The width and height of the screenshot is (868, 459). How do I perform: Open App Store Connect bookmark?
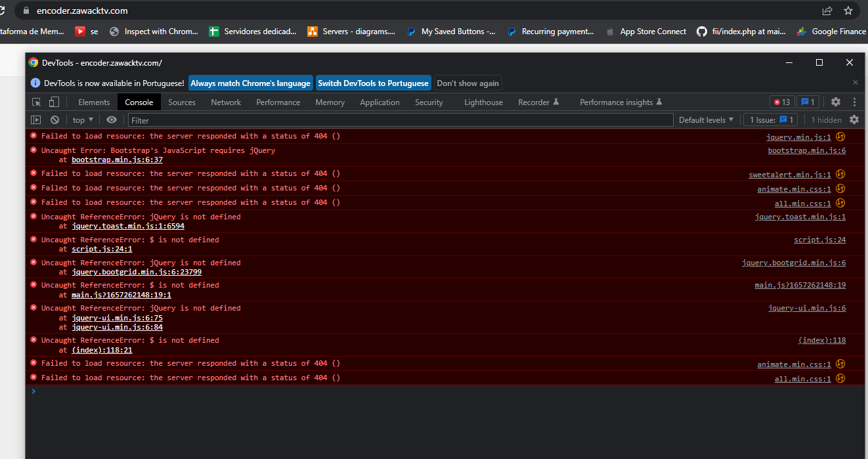tap(645, 31)
